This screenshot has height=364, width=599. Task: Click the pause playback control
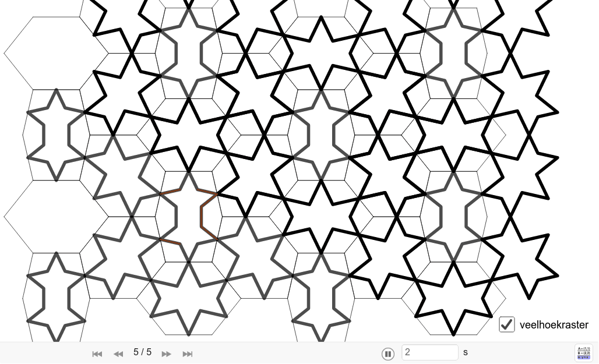pos(388,352)
